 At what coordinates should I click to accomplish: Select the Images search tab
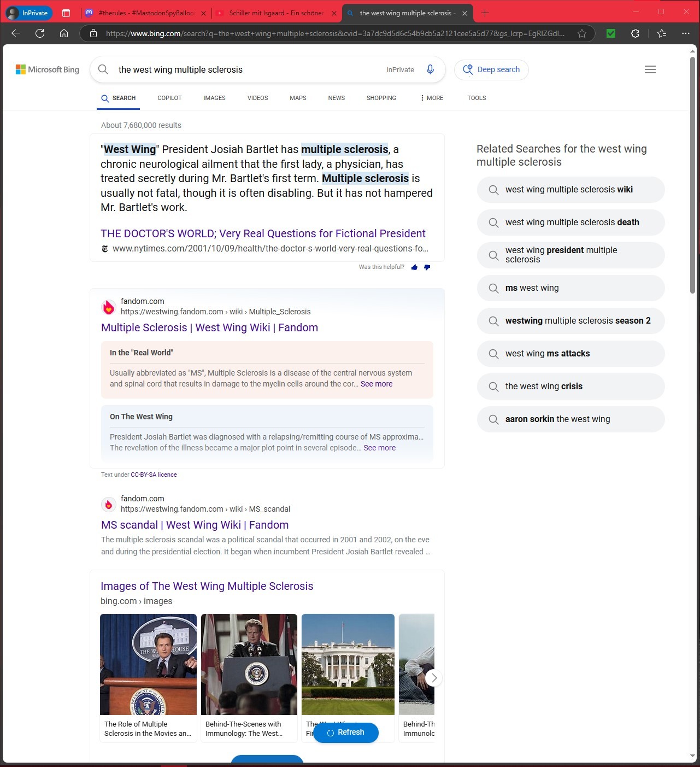[x=214, y=98]
